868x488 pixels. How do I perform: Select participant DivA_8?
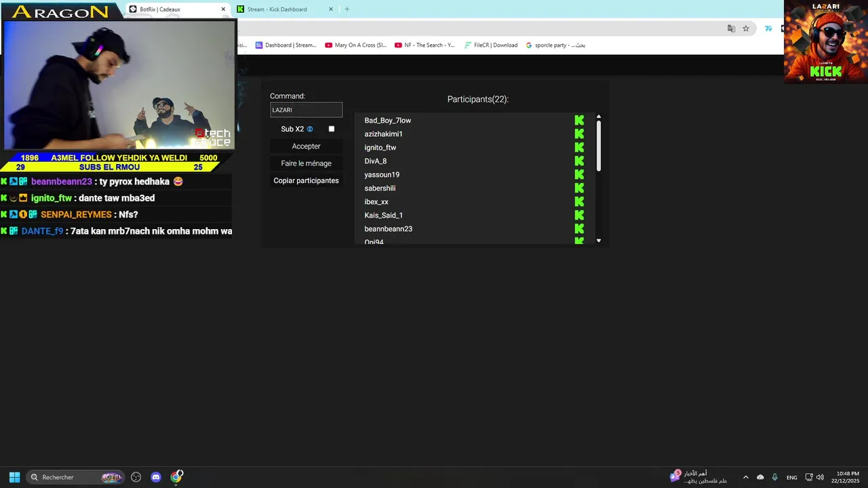[x=376, y=161]
